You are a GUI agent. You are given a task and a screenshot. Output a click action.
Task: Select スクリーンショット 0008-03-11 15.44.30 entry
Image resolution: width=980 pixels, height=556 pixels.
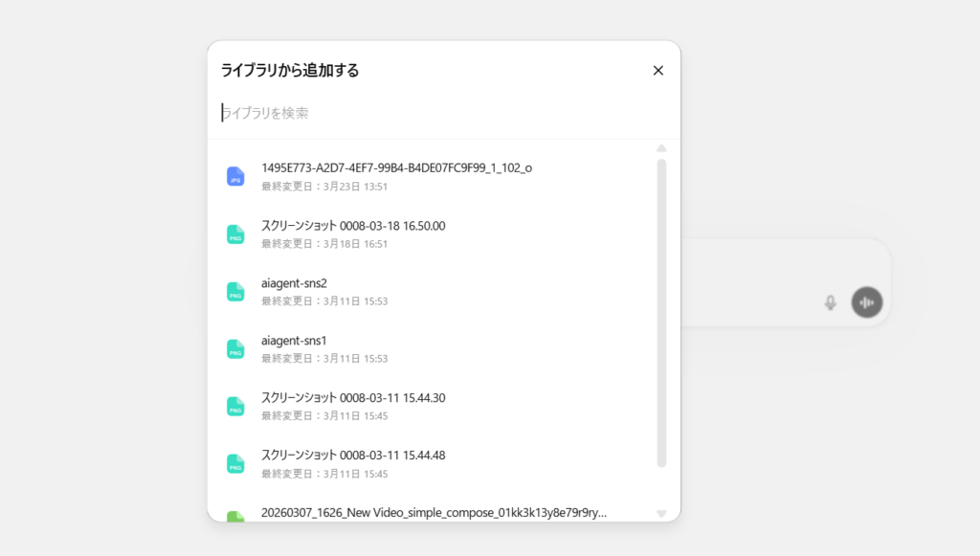pos(353,398)
